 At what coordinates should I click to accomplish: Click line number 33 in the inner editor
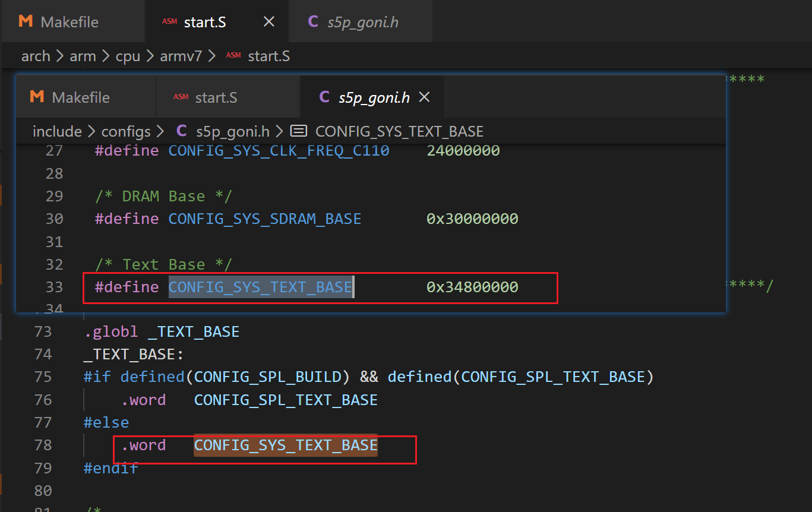[x=54, y=287]
